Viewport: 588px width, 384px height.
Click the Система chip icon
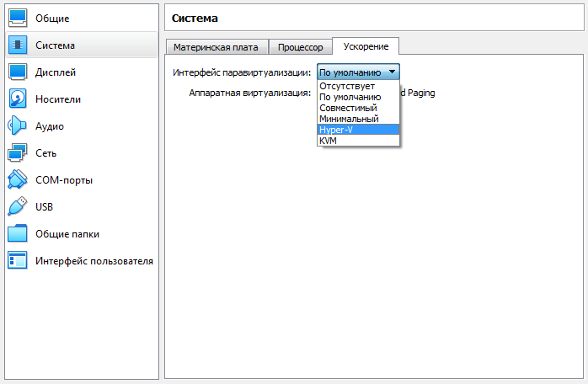click(x=18, y=45)
